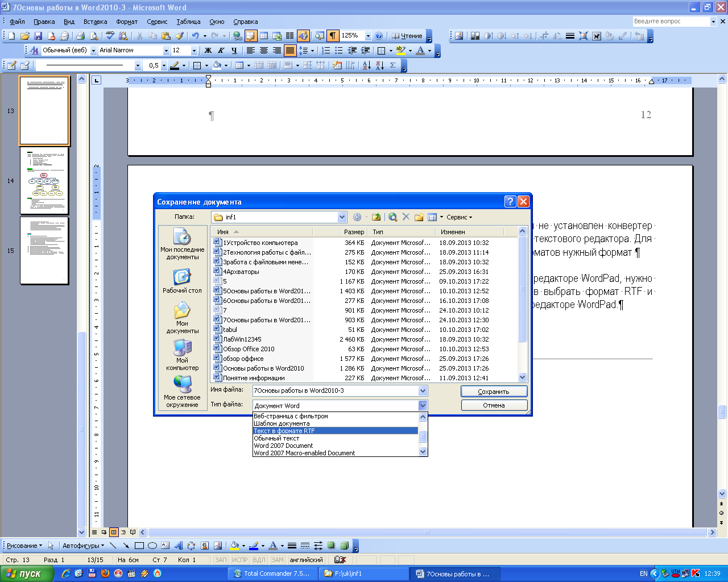
Task: Select page 14 thumbnail
Action: (x=44, y=181)
